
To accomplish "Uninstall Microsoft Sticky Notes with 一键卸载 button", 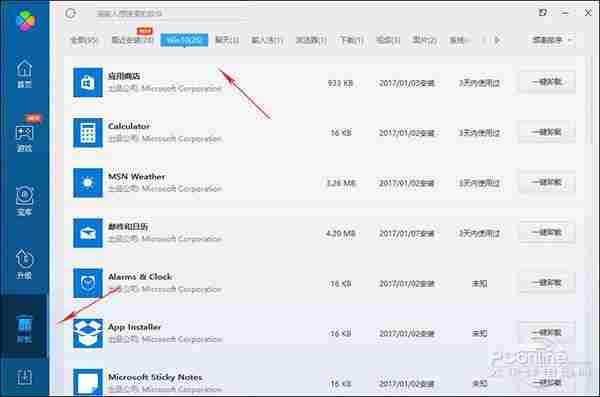I will [x=547, y=383].
